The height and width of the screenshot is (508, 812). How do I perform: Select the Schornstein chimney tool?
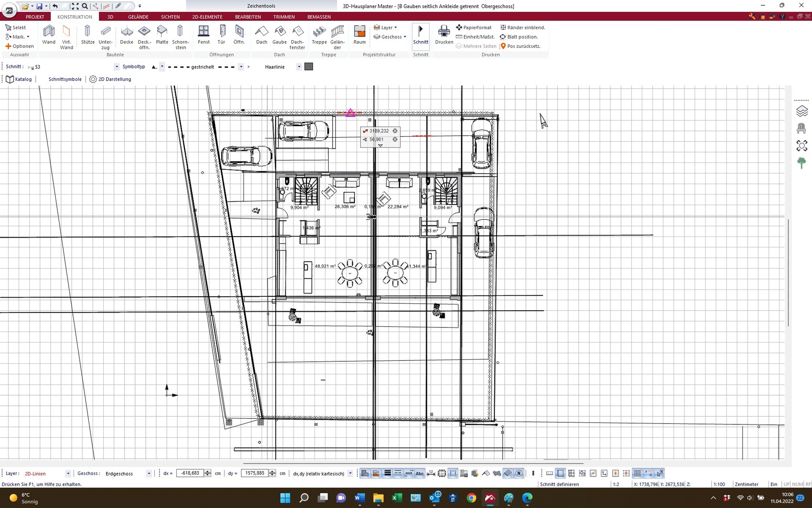click(180, 36)
